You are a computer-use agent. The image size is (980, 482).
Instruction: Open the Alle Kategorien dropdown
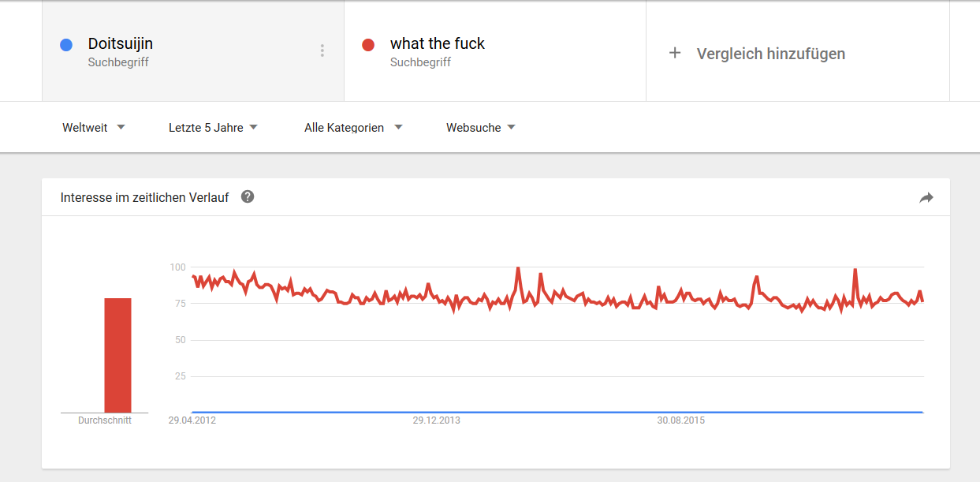(353, 128)
